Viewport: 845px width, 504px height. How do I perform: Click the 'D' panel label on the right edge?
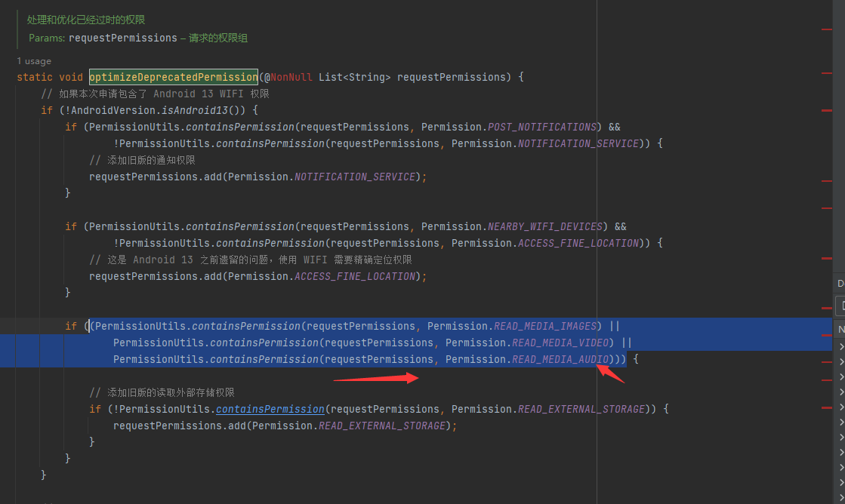[840, 283]
